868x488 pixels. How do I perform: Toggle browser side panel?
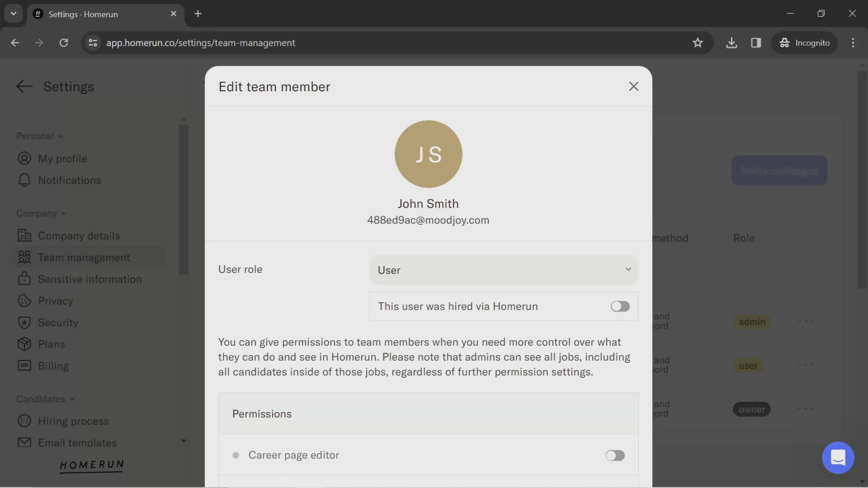point(756,43)
